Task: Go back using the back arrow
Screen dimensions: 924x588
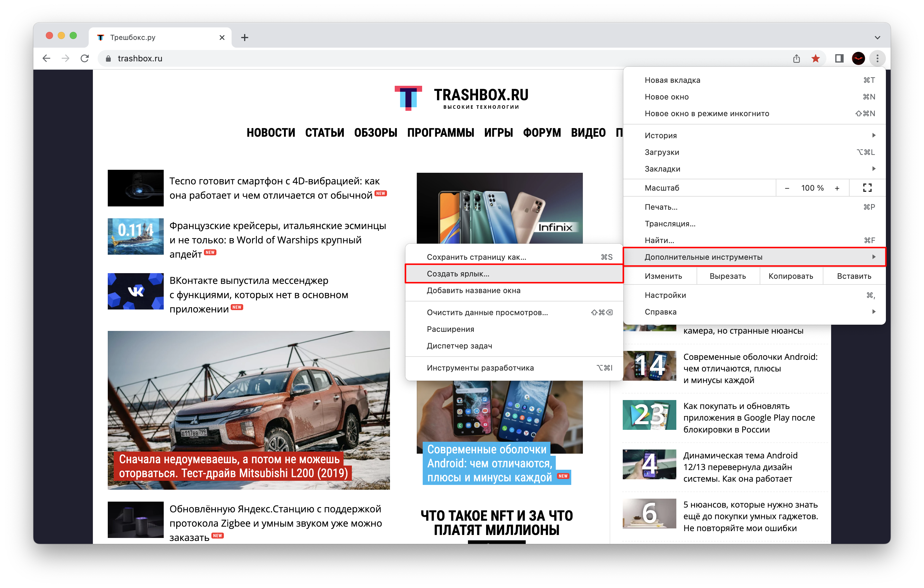Action: (x=46, y=58)
